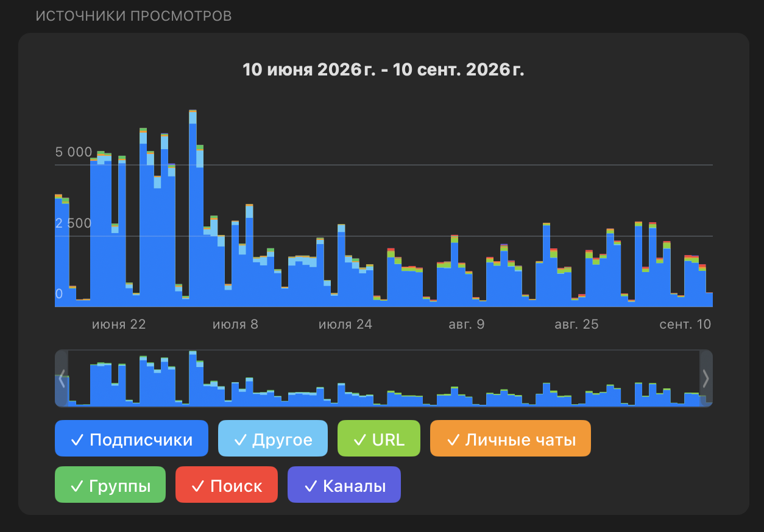764x532 pixels.
Task: Click the checkmark icon in Поиск chip
Action: point(198,486)
